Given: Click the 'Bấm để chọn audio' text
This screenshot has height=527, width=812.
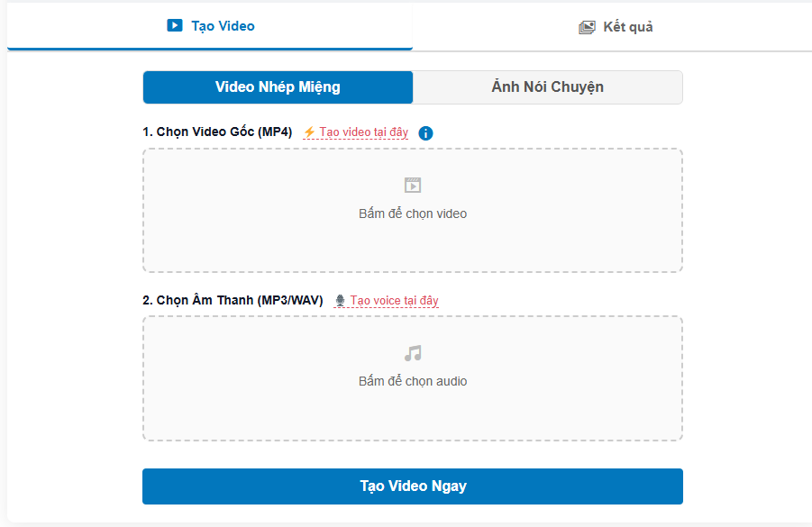Looking at the screenshot, I should tap(413, 382).
